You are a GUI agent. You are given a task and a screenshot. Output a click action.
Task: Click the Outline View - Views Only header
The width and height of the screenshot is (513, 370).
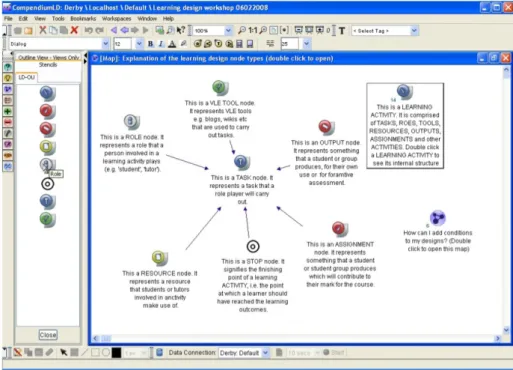(x=49, y=57)
